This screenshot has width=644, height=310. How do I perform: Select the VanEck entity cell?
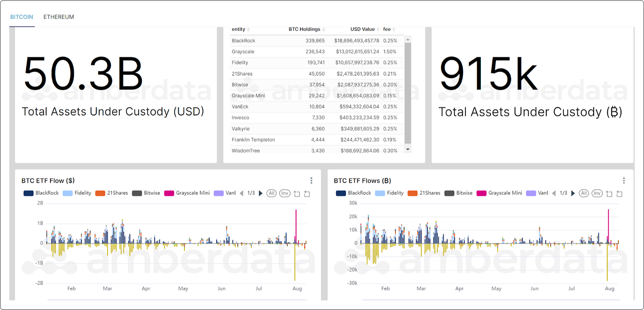point(240,107)
